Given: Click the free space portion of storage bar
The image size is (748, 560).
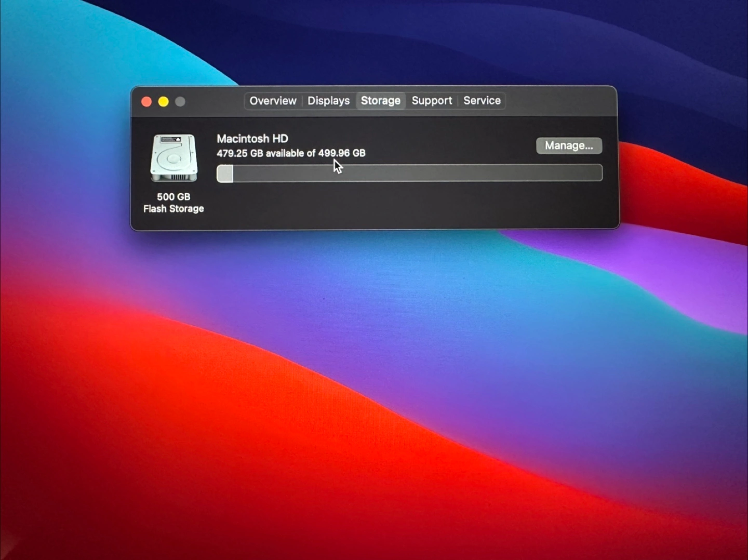Looking at the screenshot, I should pyautogui.click(x=416, y=174).
